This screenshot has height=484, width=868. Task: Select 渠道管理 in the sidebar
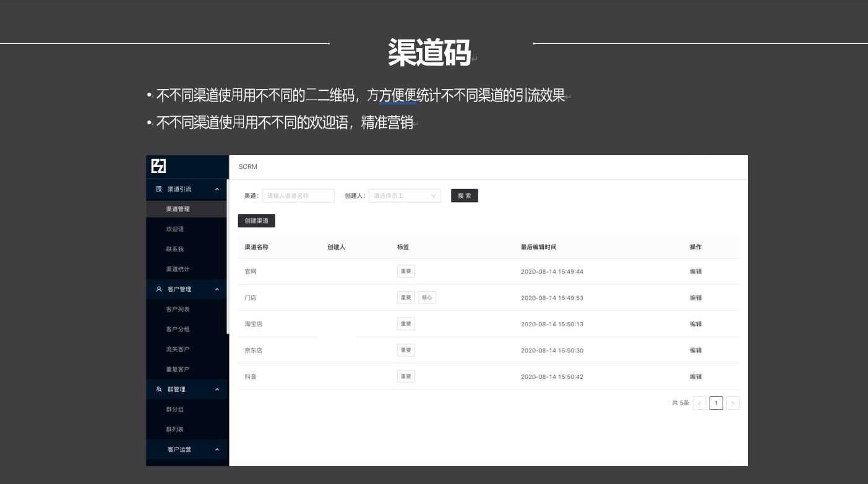pyautogui.click(x=186, y=209)
